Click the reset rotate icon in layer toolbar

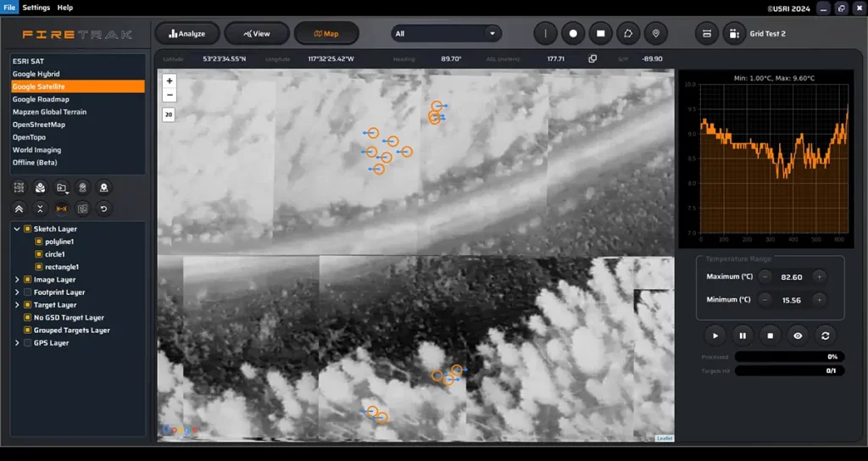click(x=103, y=208)
